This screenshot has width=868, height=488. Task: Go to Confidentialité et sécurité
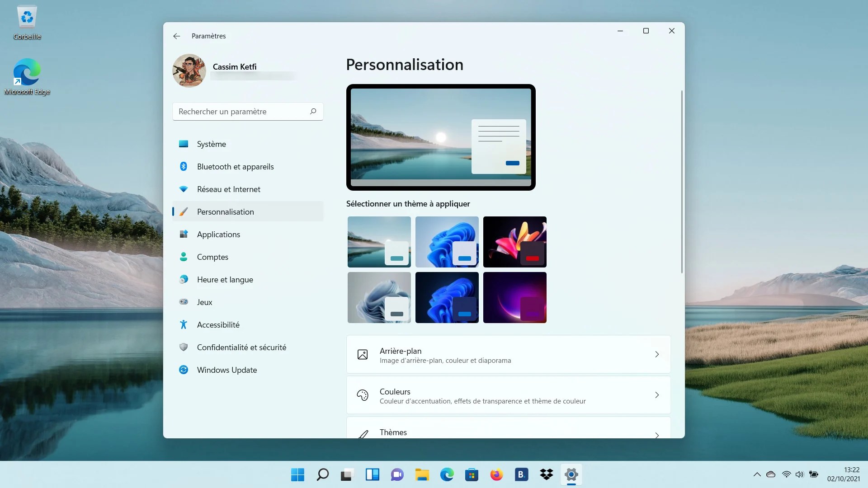click(x=248, y=347)
